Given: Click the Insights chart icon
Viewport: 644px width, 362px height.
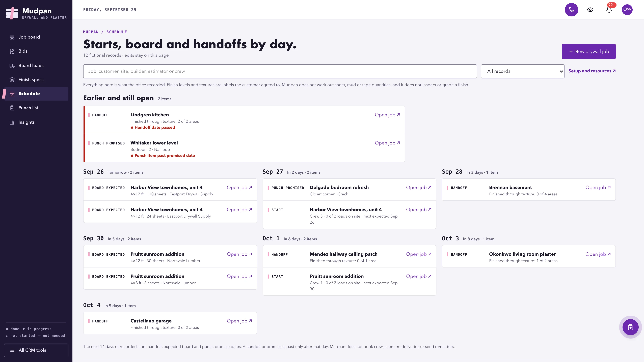Looking at the screenshot, I should (12, 122).
